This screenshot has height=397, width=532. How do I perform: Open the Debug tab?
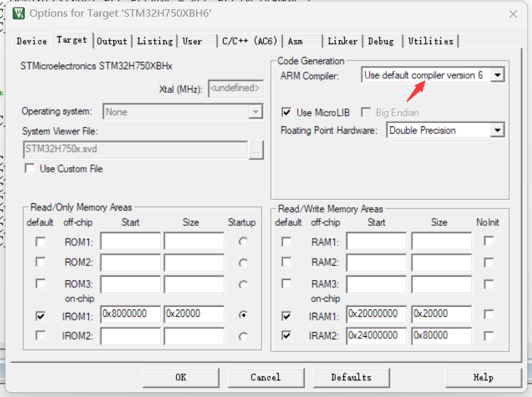[x=381, y=41]
